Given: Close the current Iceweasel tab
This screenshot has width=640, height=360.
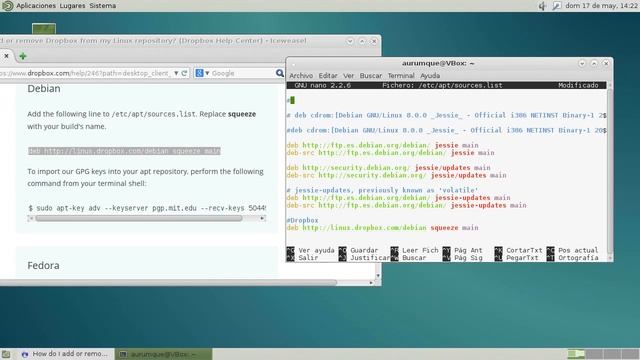Looking at the screenshot, I should tap(6, 56).
